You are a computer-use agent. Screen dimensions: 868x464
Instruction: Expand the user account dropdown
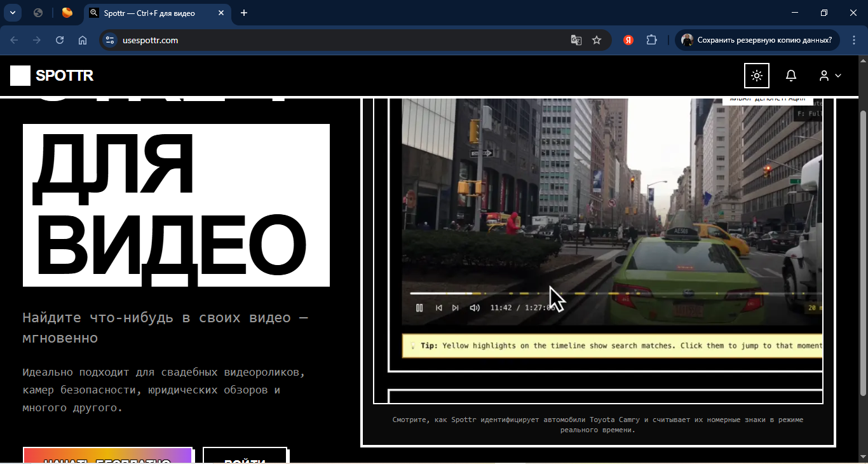point(829,76)
